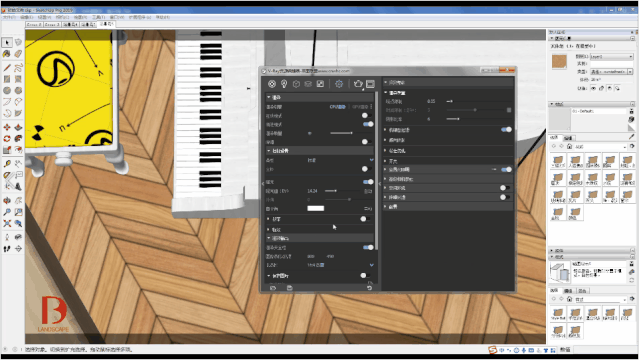Screen dimensions: 639x360
Task: Enable the Interactive render toggle
Action: tap(367, 115)
